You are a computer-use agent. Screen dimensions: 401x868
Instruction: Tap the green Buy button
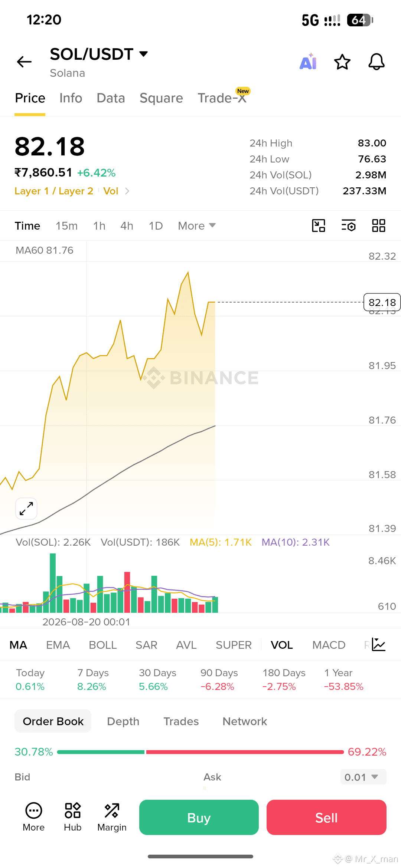tap(199, 818)
